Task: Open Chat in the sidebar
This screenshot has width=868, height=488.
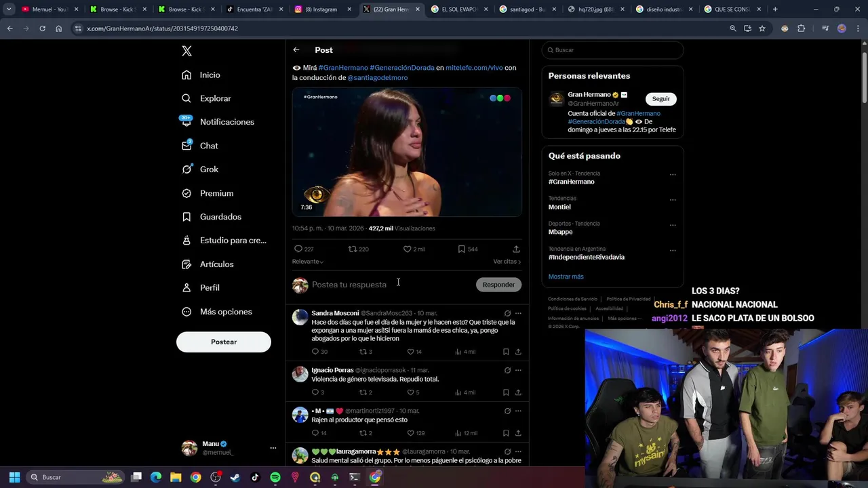Action: [x=200, y=146]
